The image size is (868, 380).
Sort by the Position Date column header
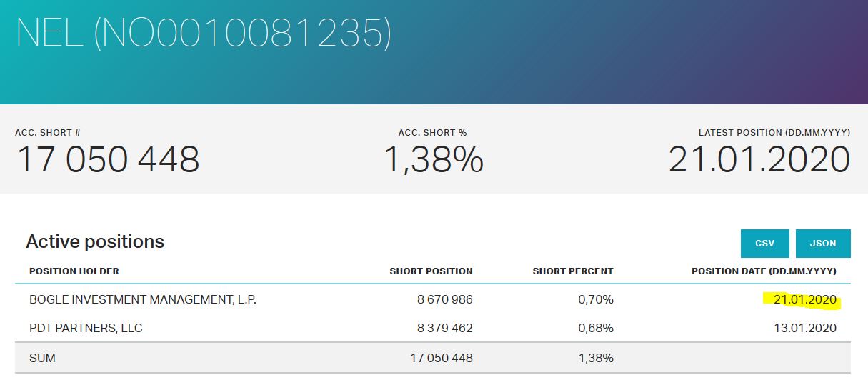pos(764,271)
